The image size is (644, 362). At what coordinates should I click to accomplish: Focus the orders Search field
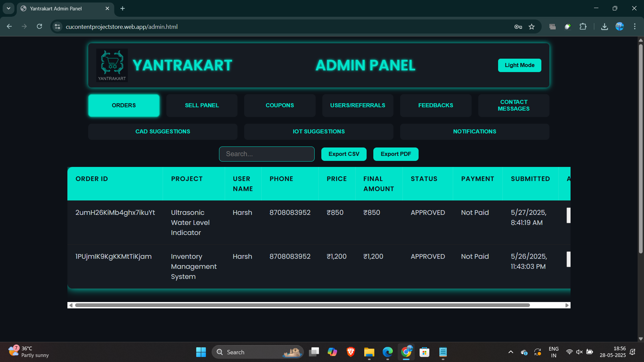(267, 154)
